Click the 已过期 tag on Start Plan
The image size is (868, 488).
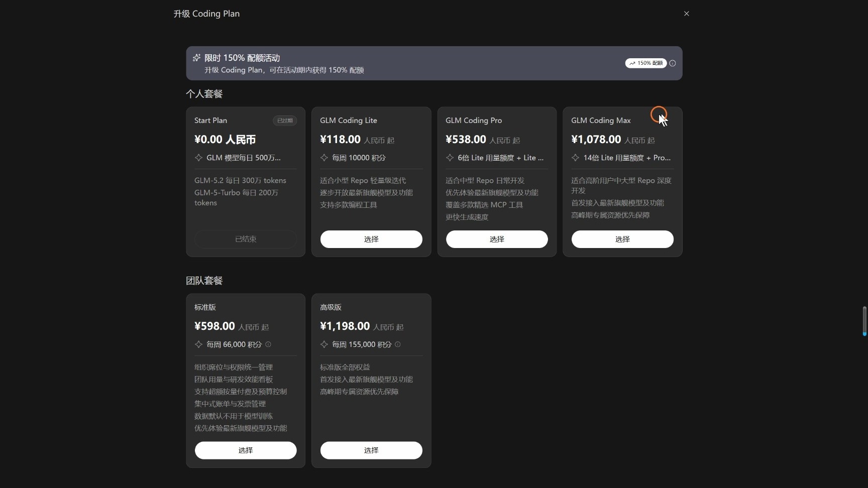285,120
